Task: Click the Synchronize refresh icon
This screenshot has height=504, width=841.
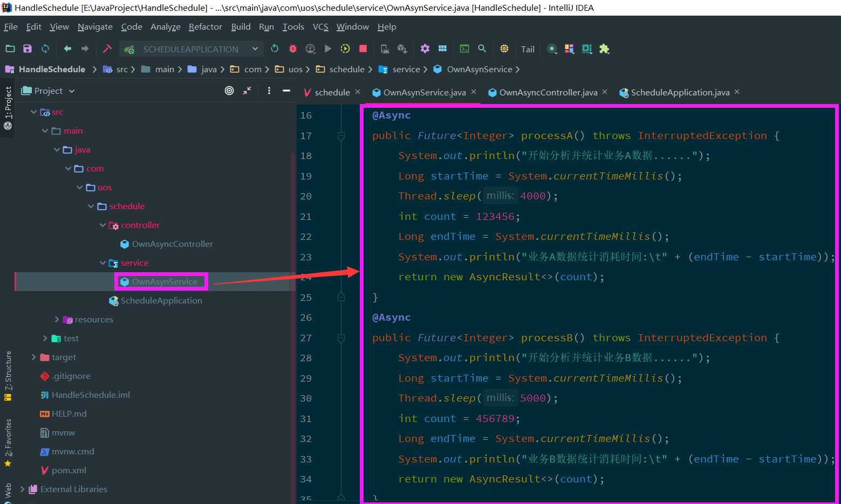Action: (x=45, y=49)
